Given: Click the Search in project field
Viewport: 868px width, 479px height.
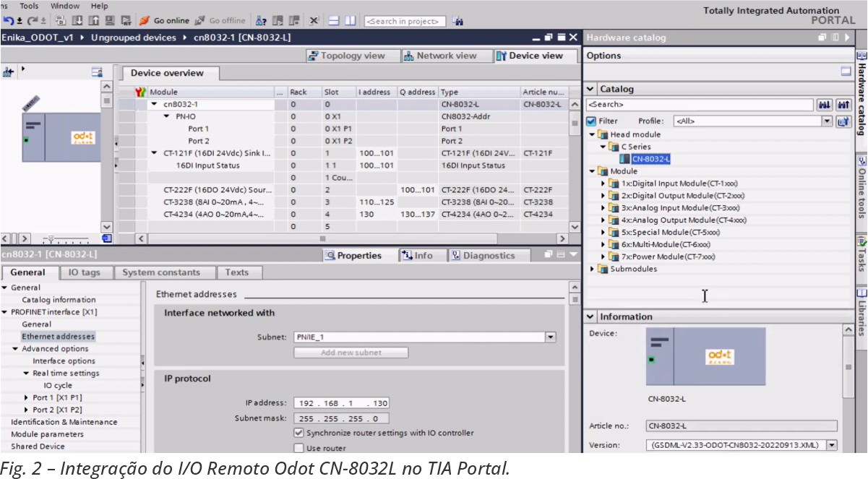Looking at the screenshot, I should (405, 21).
